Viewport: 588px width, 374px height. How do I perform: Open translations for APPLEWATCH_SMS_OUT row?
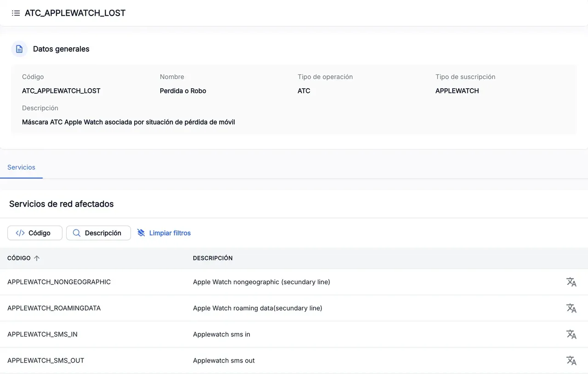(571, 361)
